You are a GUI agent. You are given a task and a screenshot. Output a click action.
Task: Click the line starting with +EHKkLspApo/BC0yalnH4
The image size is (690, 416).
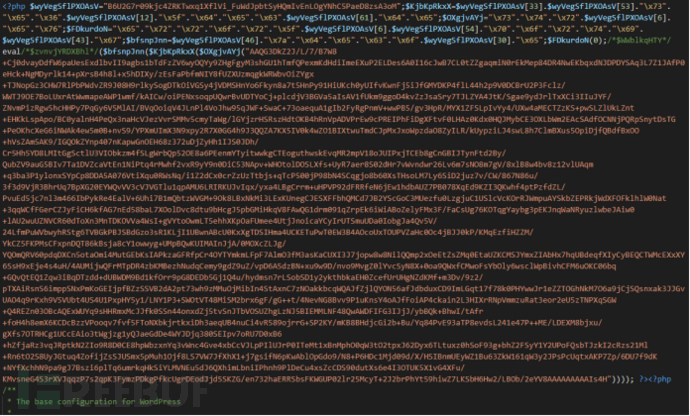coord(339,119)
